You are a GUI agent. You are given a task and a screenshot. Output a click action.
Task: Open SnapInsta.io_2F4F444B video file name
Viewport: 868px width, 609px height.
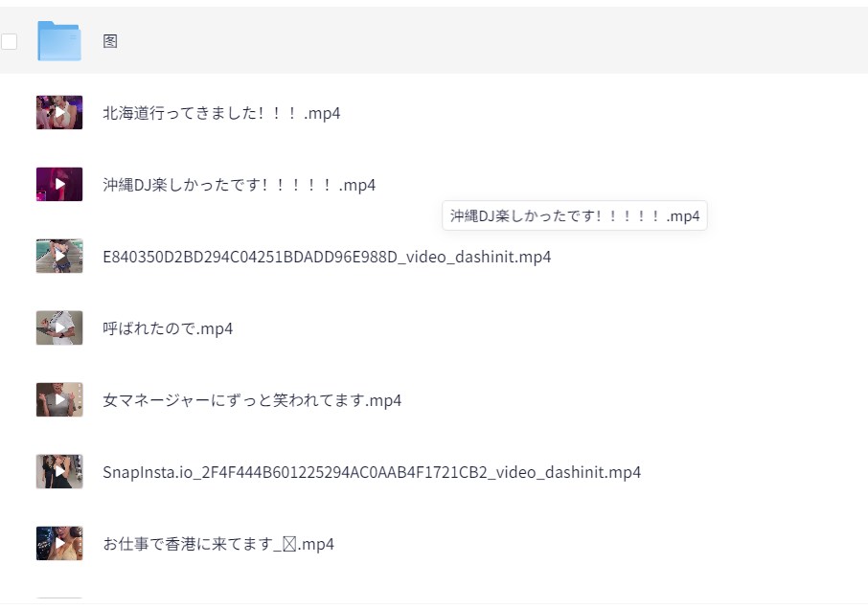(x=372, y=472)
